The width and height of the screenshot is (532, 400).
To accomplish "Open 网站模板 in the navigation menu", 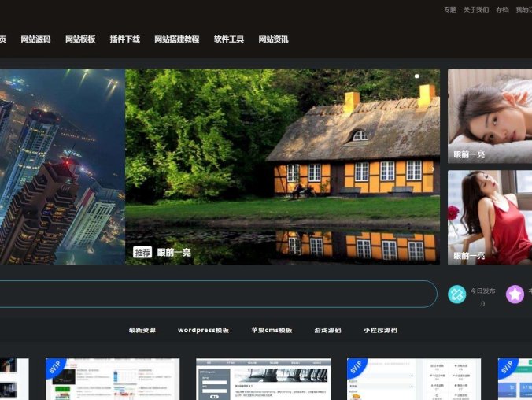I will point(80,39).
